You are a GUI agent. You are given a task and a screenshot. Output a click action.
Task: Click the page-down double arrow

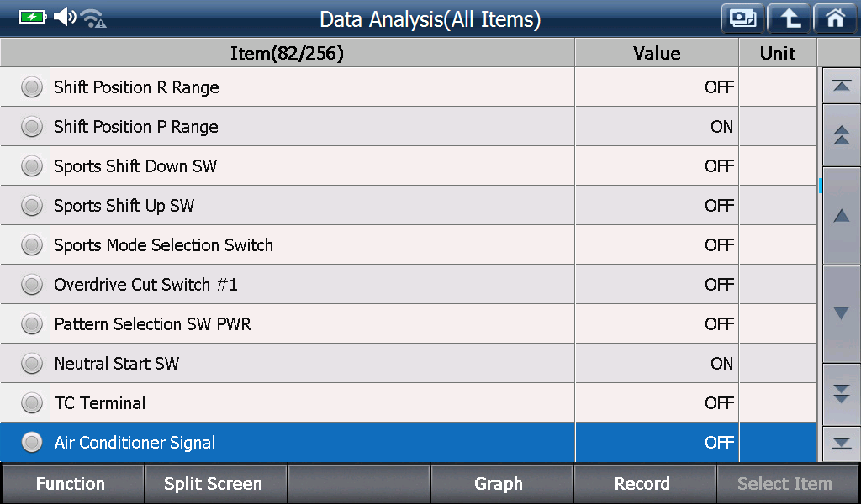841,394
